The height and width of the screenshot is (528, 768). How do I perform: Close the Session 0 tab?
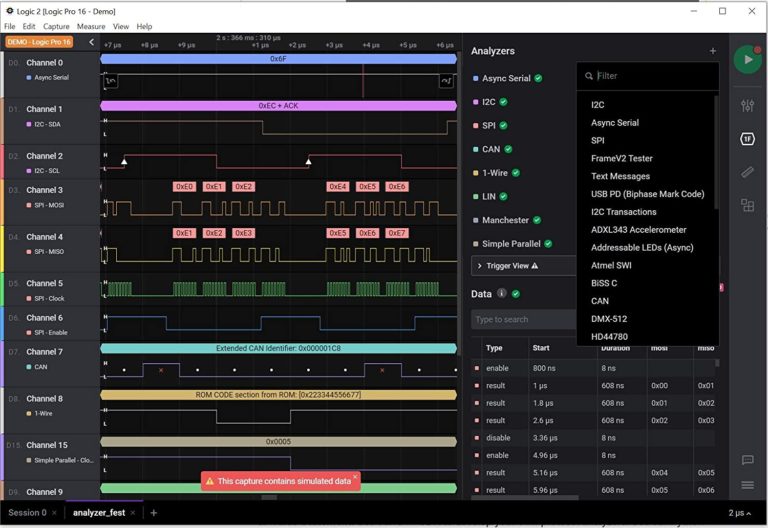(x=54, y=513)
